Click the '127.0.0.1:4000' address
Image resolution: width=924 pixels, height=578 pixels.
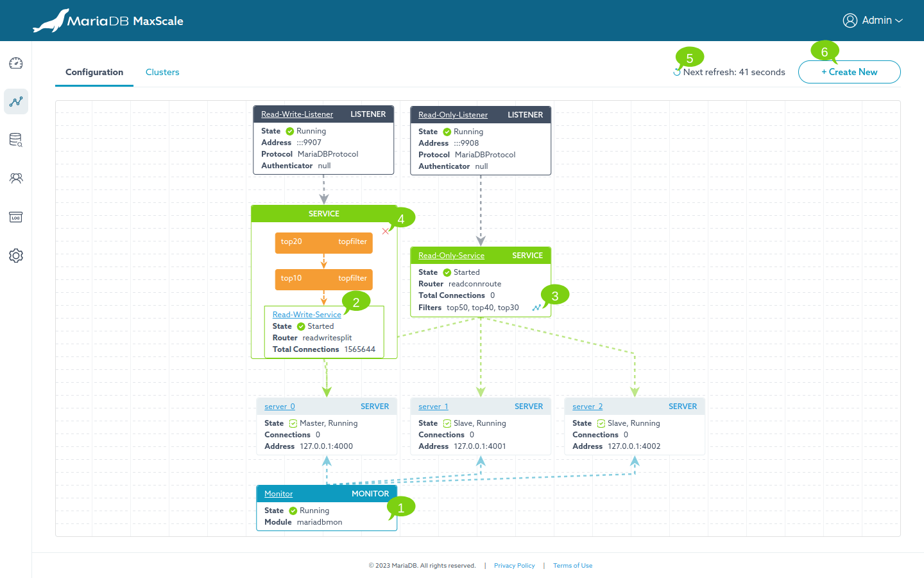tap(327, 446)
